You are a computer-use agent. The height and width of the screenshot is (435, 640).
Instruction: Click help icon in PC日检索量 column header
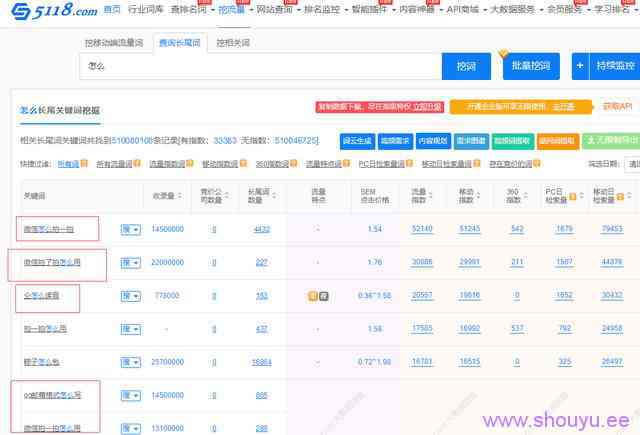(573, 197)
